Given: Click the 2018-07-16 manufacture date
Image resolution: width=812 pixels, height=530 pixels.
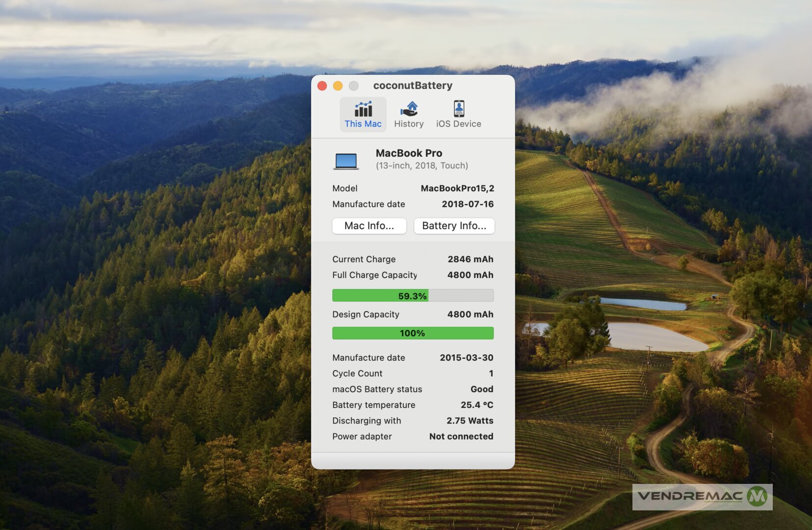Looking at the screenshot, I should tap(468, 204).
